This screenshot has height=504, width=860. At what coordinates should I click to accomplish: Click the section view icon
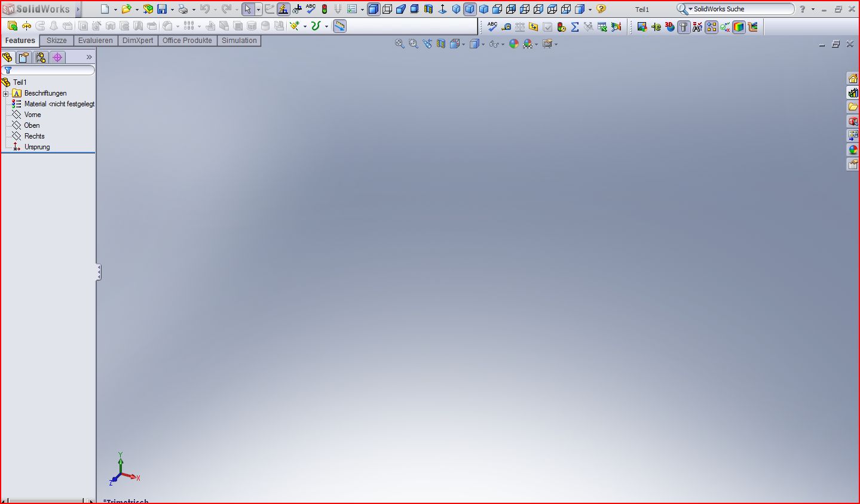click(441, 44)
